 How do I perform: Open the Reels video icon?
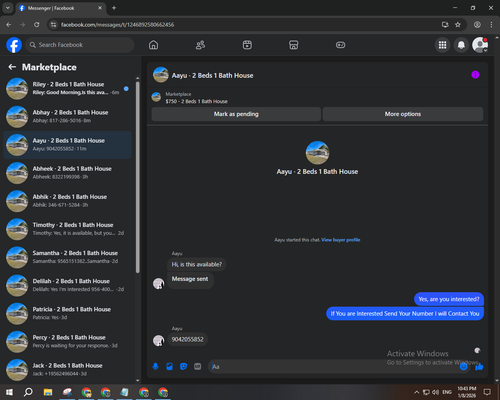tap(247, 45)
